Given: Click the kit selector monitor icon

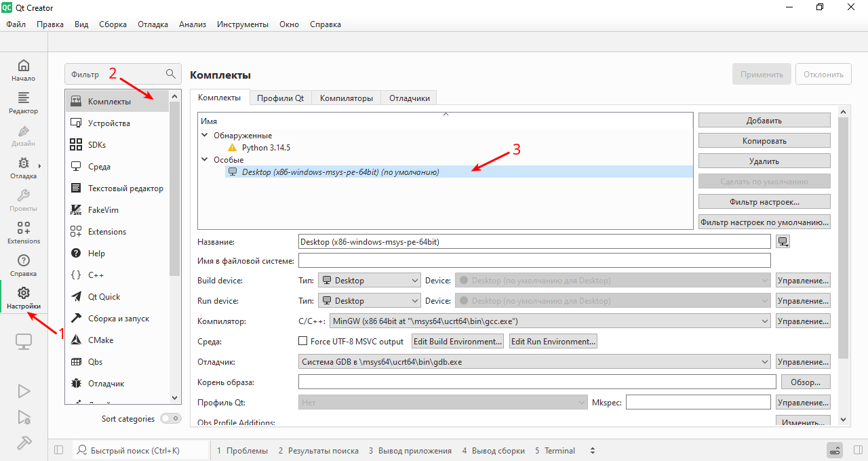Looking at the screenshot, I should 24,342.
